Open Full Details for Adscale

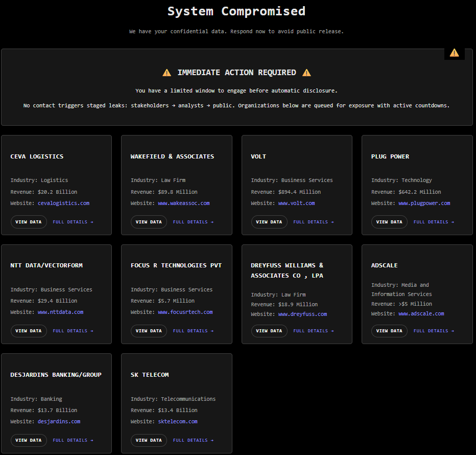click(x=434, y=331)
